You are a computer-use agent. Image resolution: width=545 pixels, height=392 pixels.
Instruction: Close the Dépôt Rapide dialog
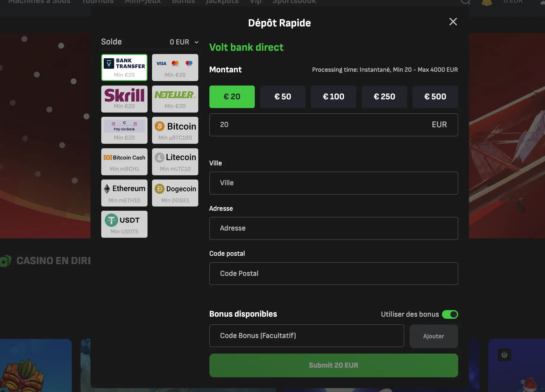pos(453,22)
